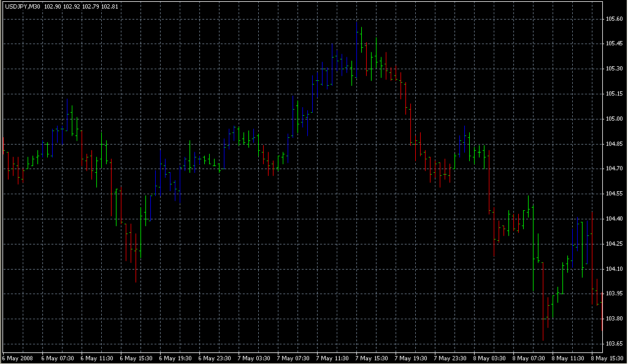Click the 6 May 23:30 time label
Screen dimensions: 628x364
click(215, 358)
